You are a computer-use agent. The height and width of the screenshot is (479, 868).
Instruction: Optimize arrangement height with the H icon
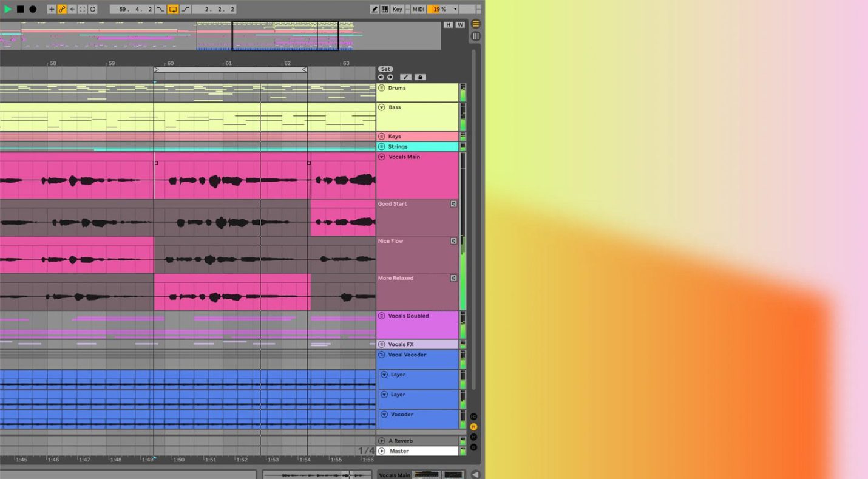tap(449, 24)
